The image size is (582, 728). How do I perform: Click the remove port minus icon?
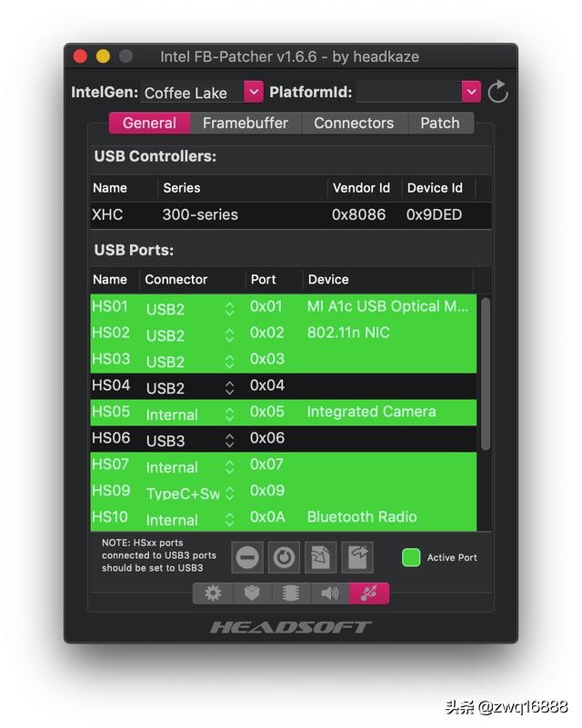pyautogui.click(x=247, y=557)
